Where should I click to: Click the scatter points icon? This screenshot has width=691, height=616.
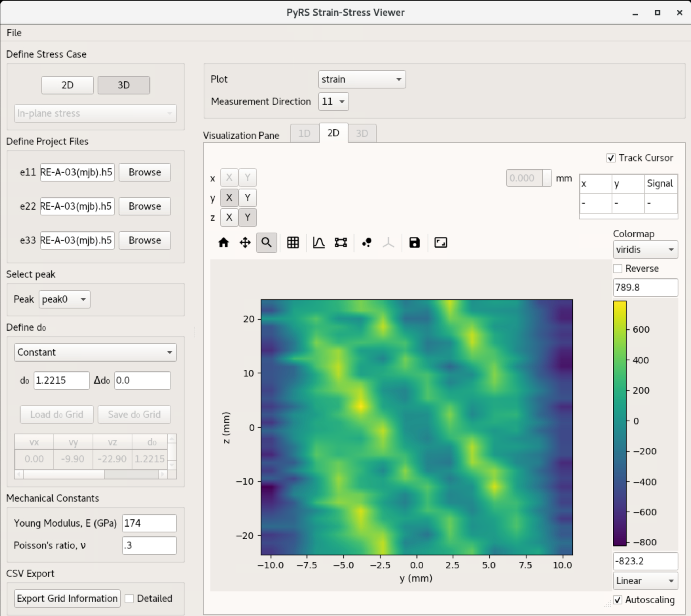(367, 243)
